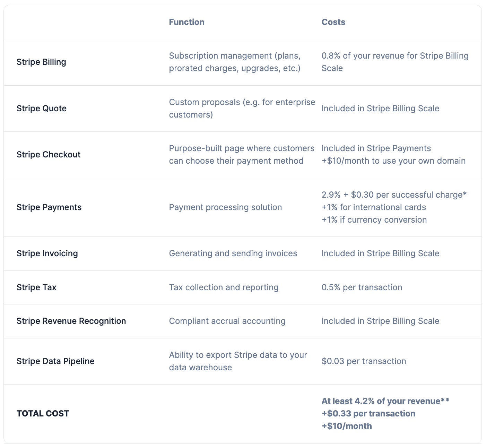Viewport: 486px width, 448px height.
Task: Click the Stripe Data Pipeline label
Action: point(55,361)
